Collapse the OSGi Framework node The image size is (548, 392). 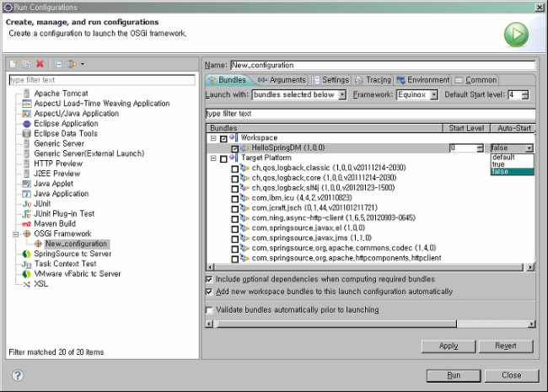[15, 234]
